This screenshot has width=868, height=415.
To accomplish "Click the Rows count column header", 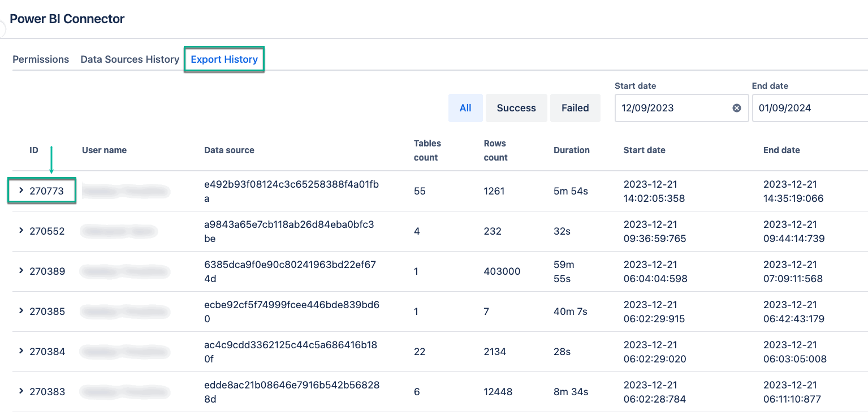I will pos(495,150).
